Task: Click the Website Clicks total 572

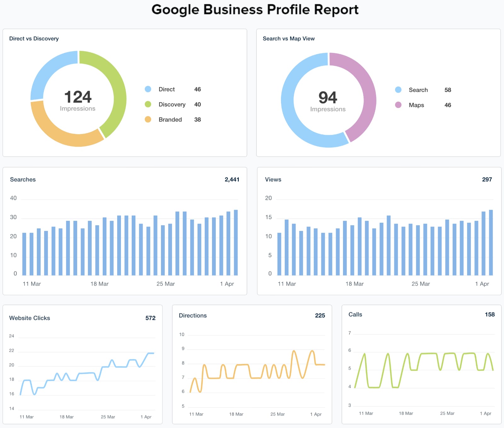Action: pyautogui.click(x=150, y=318)
